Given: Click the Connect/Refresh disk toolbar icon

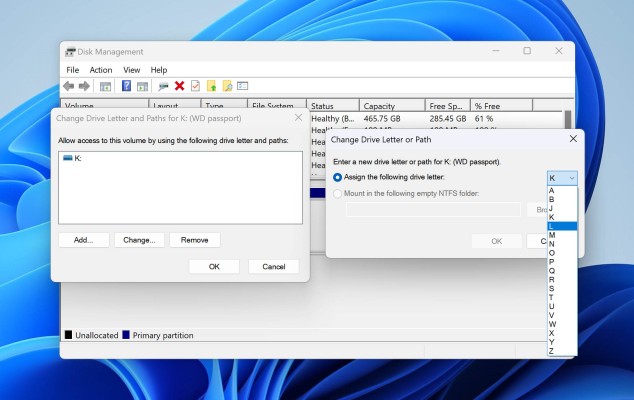Looking at the screenshot, I should [x=163, y=86].
